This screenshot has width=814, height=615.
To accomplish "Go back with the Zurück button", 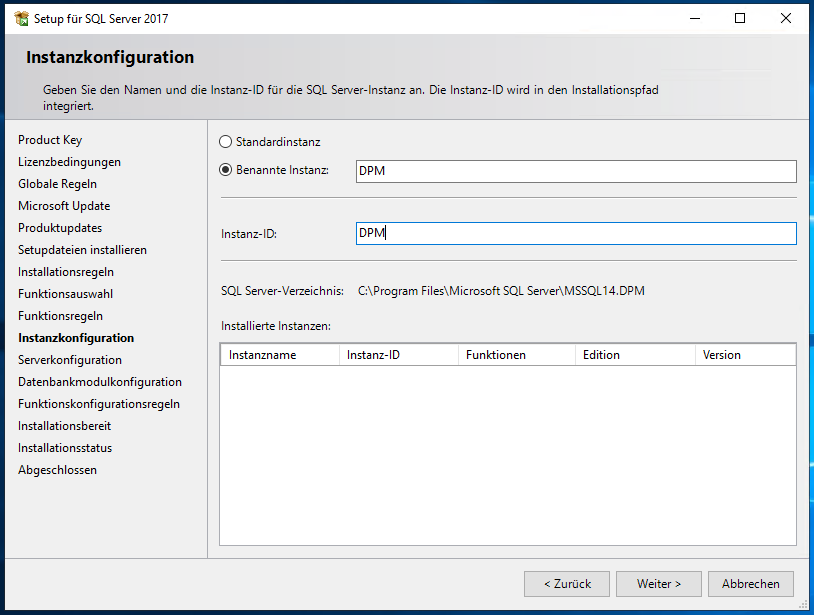I will coord(567,584).
